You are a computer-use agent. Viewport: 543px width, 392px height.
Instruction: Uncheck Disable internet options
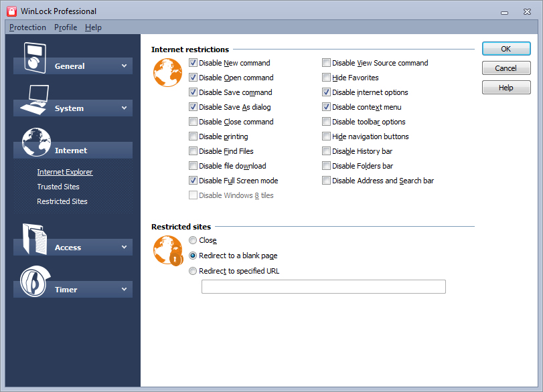pos(326,92)
